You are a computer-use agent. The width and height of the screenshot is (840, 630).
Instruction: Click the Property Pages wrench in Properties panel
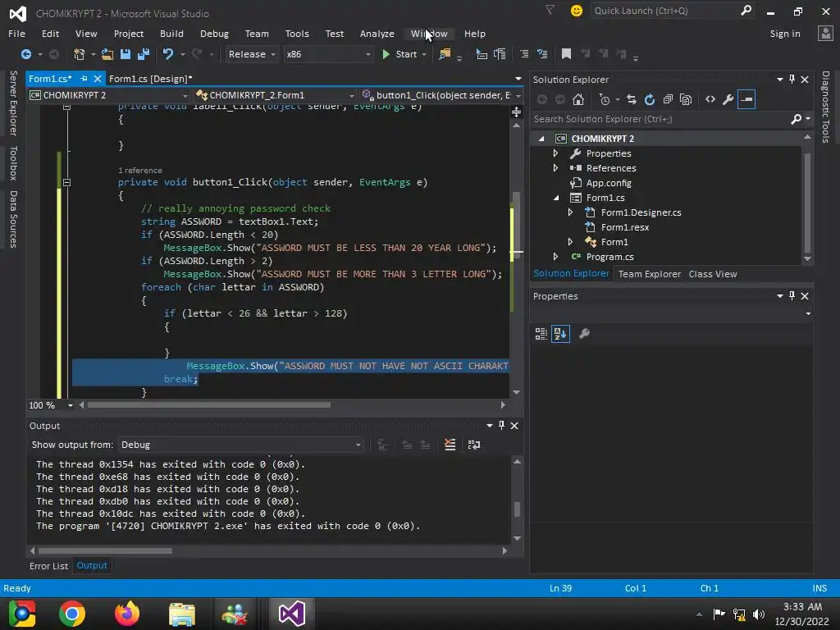click(584, 335)
